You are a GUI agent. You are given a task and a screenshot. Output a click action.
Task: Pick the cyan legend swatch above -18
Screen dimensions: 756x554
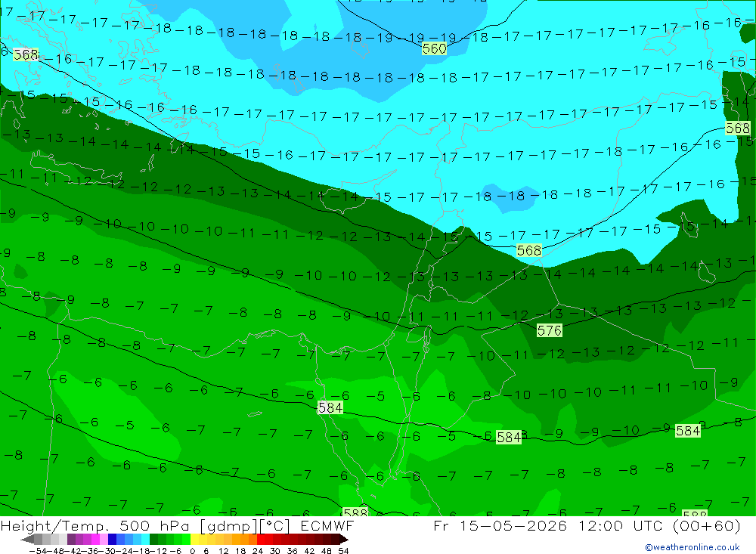[x=145, y=540]
